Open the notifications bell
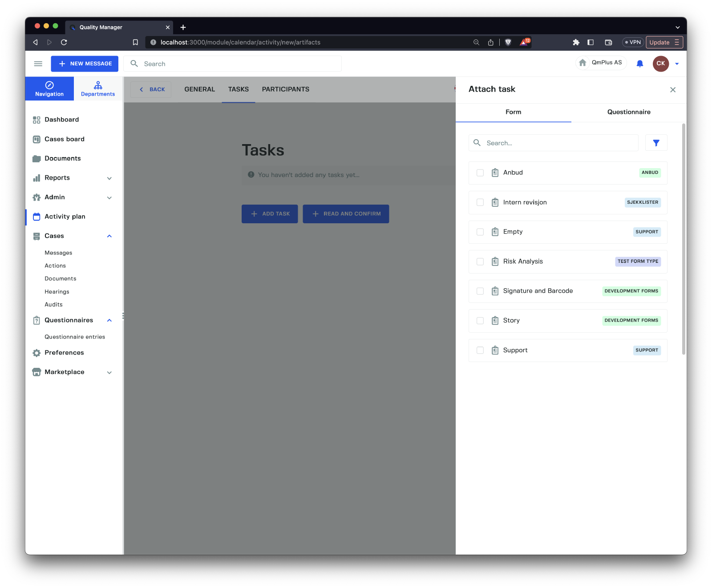 639,64
